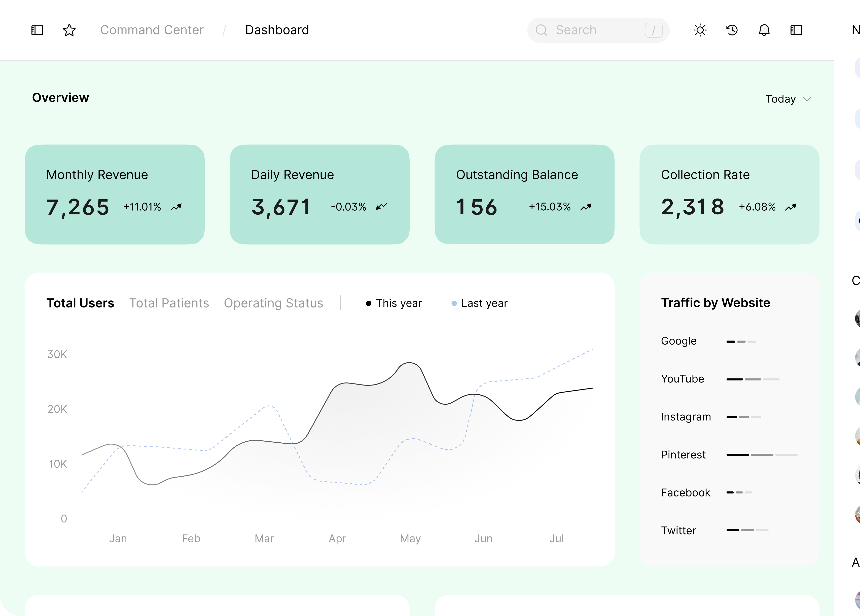Toggle the right sidebar panel icon

coord(796,30)
